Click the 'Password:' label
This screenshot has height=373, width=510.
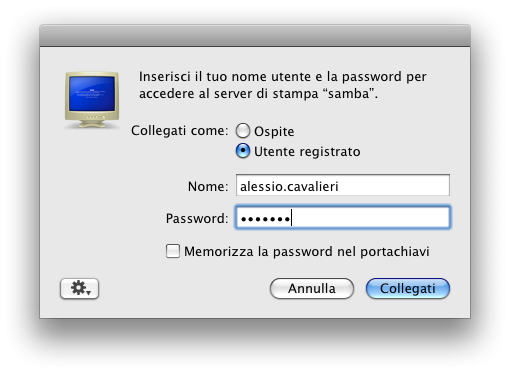click(197, 218)
